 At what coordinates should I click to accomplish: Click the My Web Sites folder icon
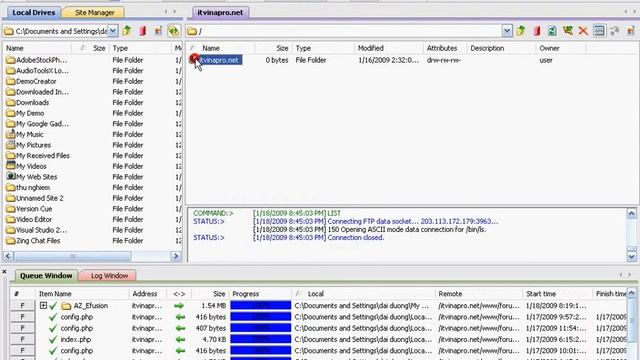click(11, 176)
